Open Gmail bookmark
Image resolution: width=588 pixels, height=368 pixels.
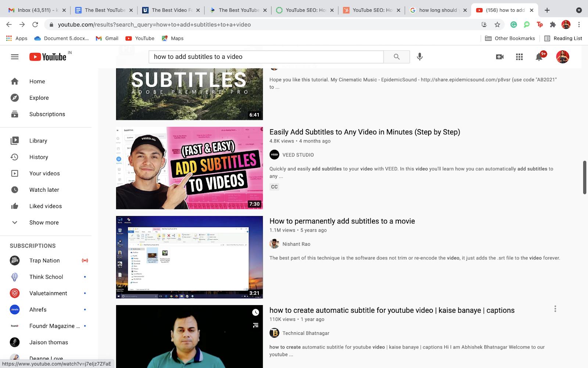point(107,38)
